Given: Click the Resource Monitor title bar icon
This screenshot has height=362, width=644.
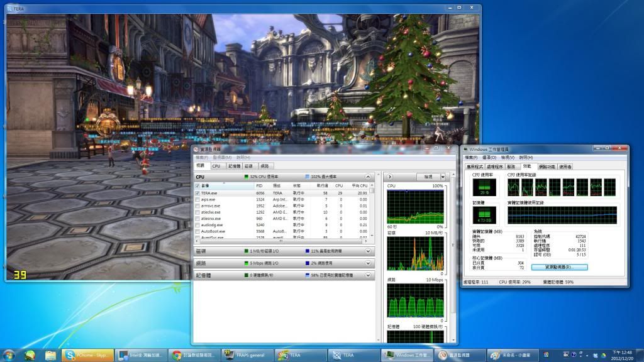Looking at the screenshot, I should (x=196, y=149).
